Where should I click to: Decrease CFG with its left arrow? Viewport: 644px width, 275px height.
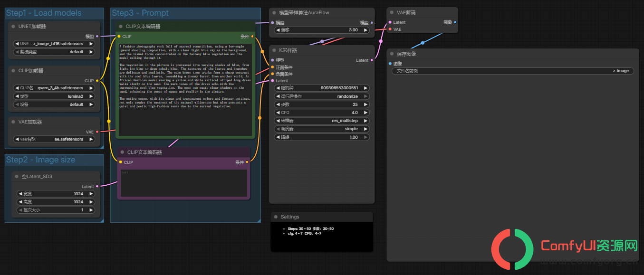point(278,113)
